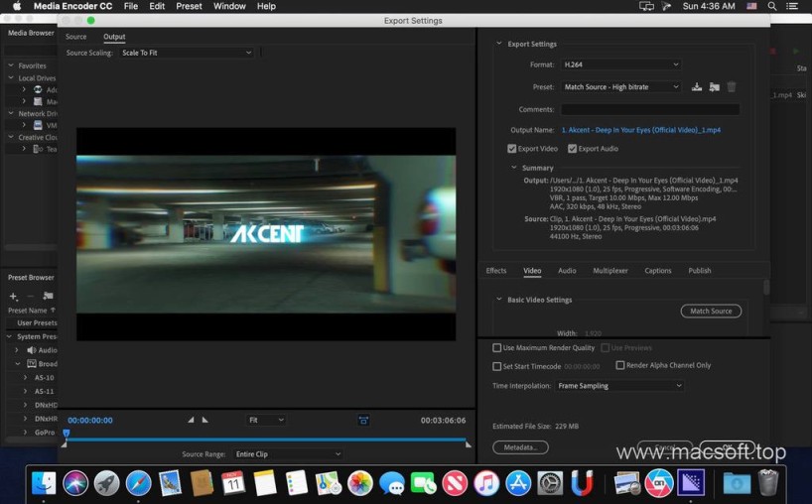Open the Source Range dropdown

[x=288, y=454]
